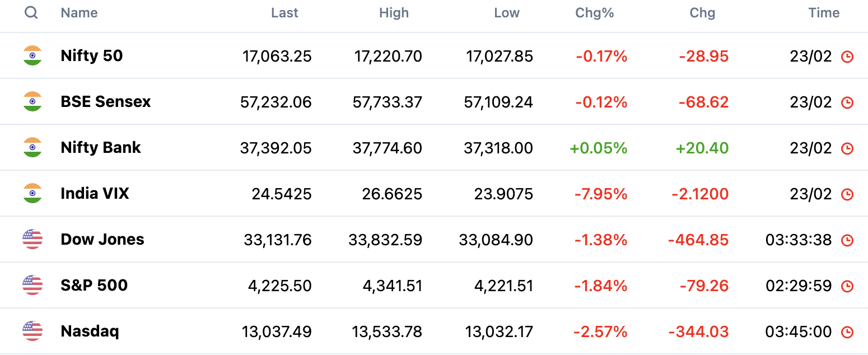Sort by the Time column header
Viewport: 868px width, 355px height.
click(x=824, y=13)
